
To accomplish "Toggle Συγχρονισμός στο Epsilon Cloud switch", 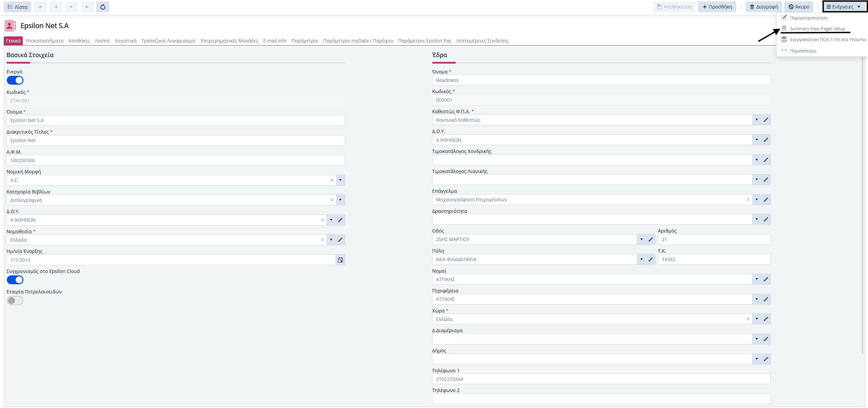I will [15, 280].
